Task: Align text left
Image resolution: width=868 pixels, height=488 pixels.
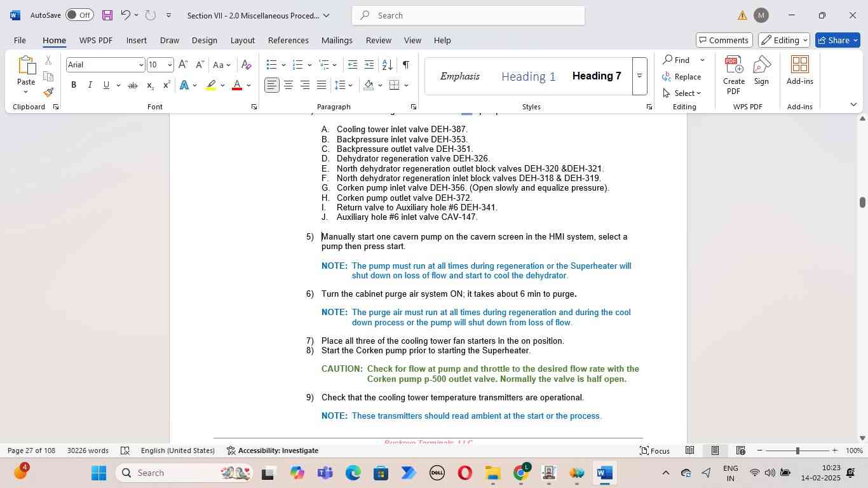Action: click(272, 85)
